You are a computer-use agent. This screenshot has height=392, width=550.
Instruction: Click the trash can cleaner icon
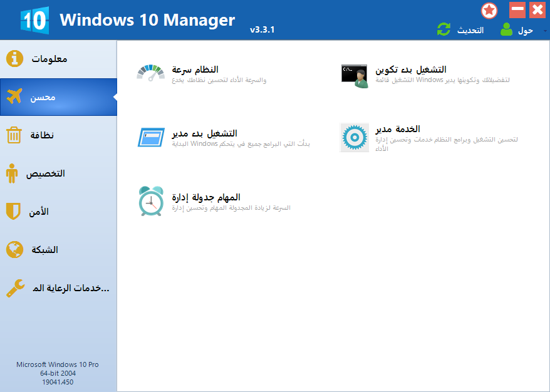click(x=14, y=135)
